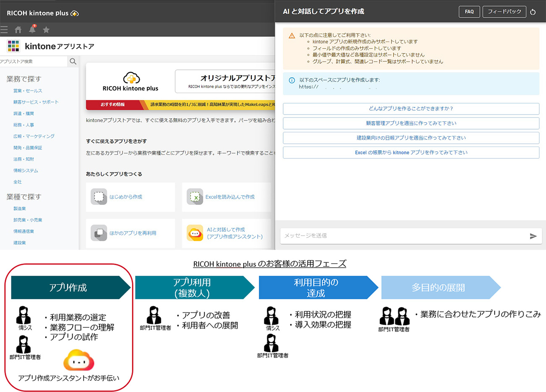Click the Excel import app icon
The width and height of the screenshot is (546, 392).
pyautogui.click(x=194, y=197)
